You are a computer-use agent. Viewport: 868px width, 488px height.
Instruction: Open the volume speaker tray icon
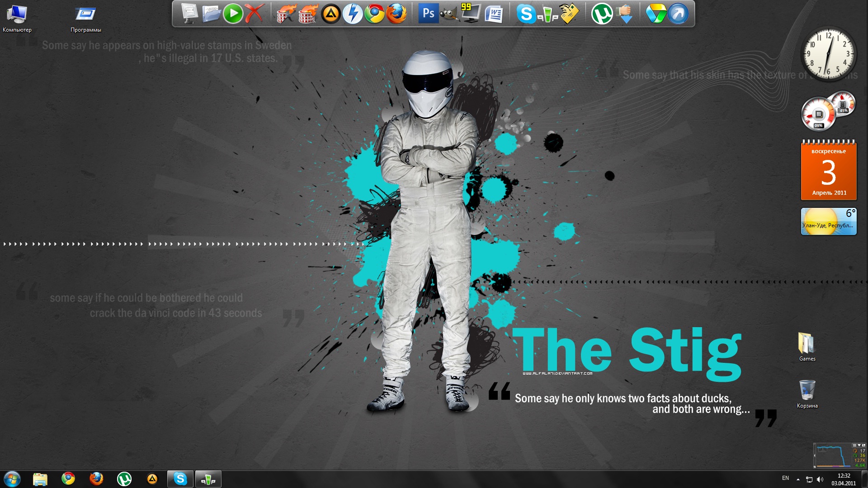pyautogui.click(x=820, y=479)
